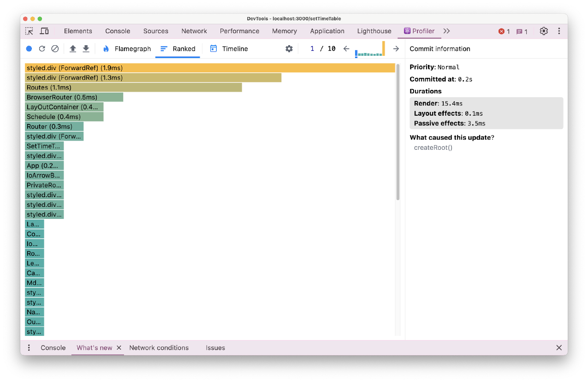Viewport: 588px width, 382px height.
Task: Click the Passive effects 3.5ms text
Action: (x=450, y=123)
